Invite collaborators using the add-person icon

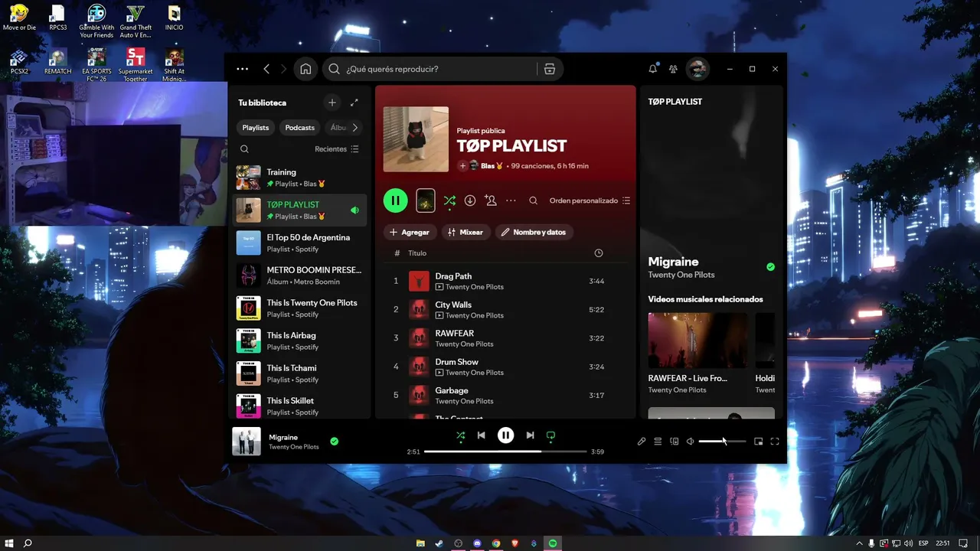tap(491, 201)
